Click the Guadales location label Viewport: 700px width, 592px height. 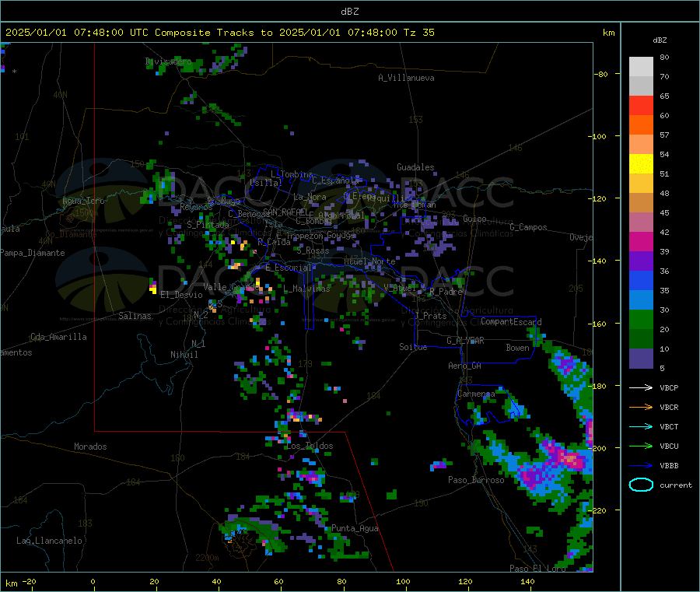click(x=415, y=167)
